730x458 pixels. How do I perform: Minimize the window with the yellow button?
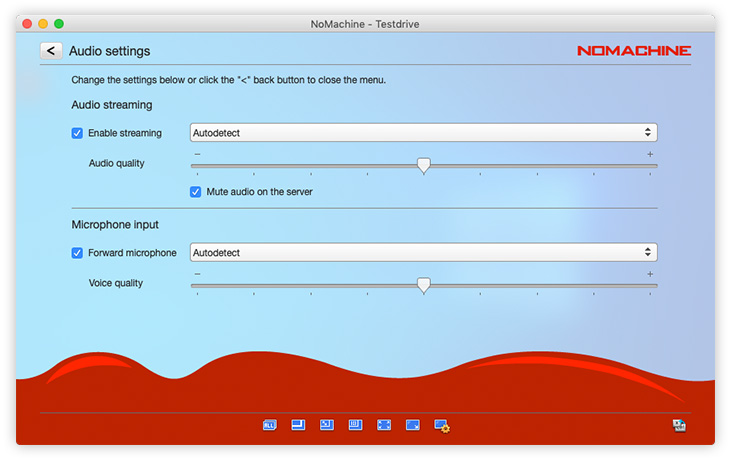(43, 23)
